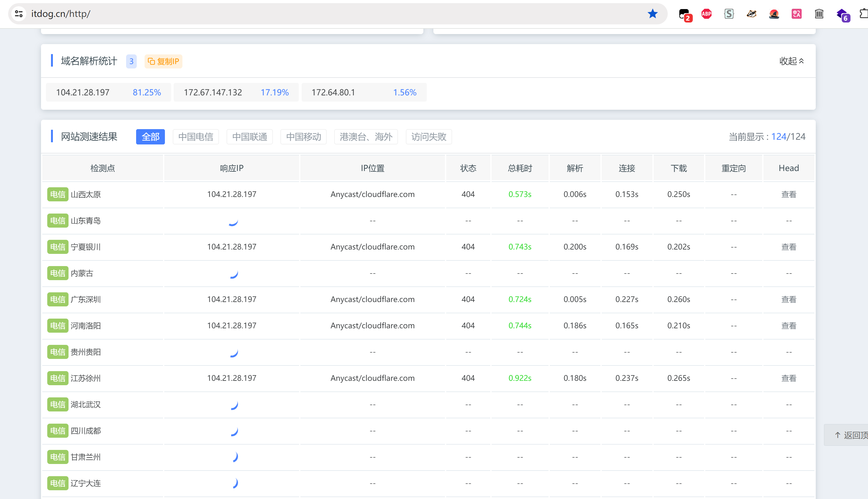Click the 电信 tag of 山西太原
Viewport: 868px width, 499px height.
pyautogui.click(x=58, y=194)
